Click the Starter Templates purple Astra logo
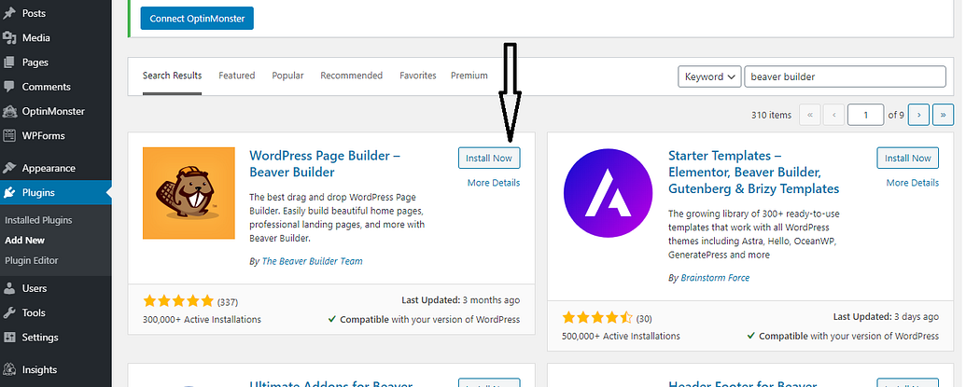This screenshot has width=980, height=387. 609,193
